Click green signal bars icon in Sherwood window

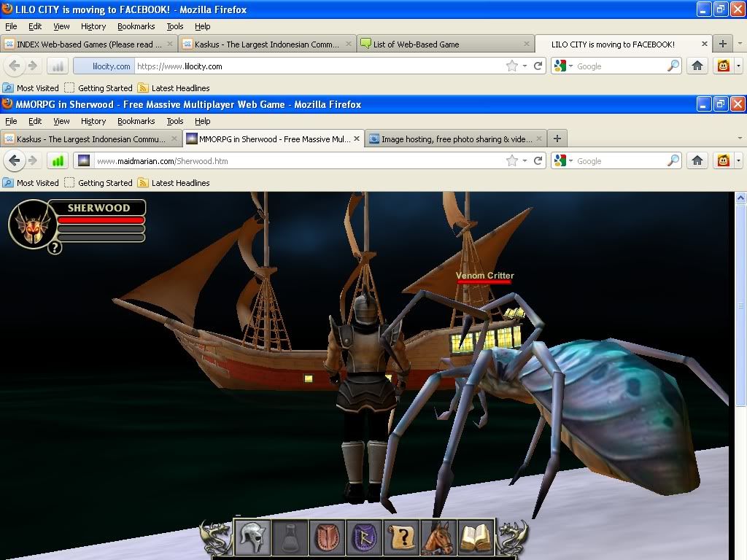[x=58, y=161]
